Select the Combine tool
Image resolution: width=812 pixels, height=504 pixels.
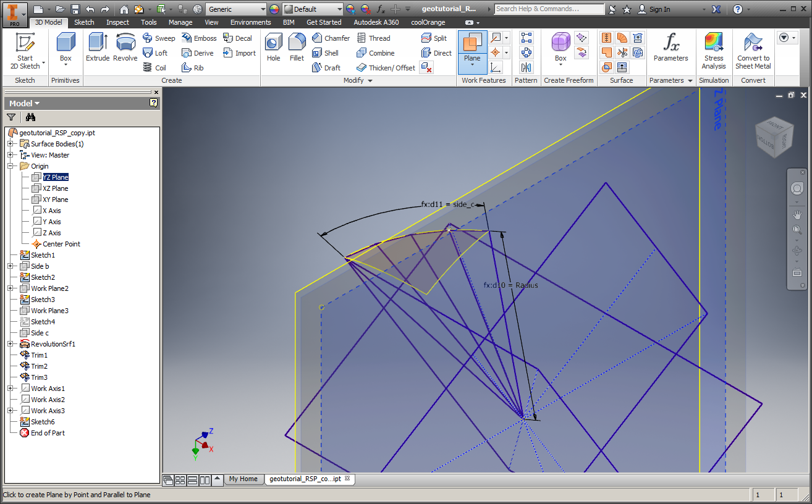[x=376, y=53]
